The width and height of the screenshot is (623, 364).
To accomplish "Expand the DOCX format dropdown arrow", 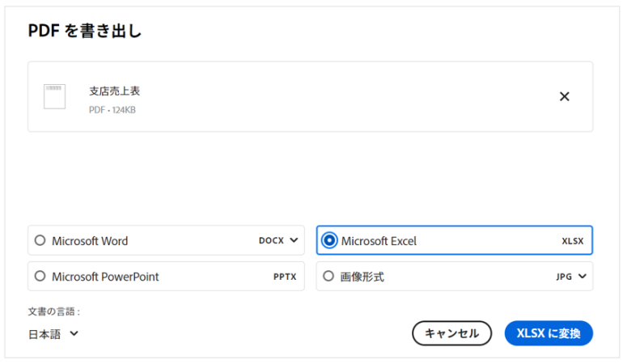I will coord(294,240).
